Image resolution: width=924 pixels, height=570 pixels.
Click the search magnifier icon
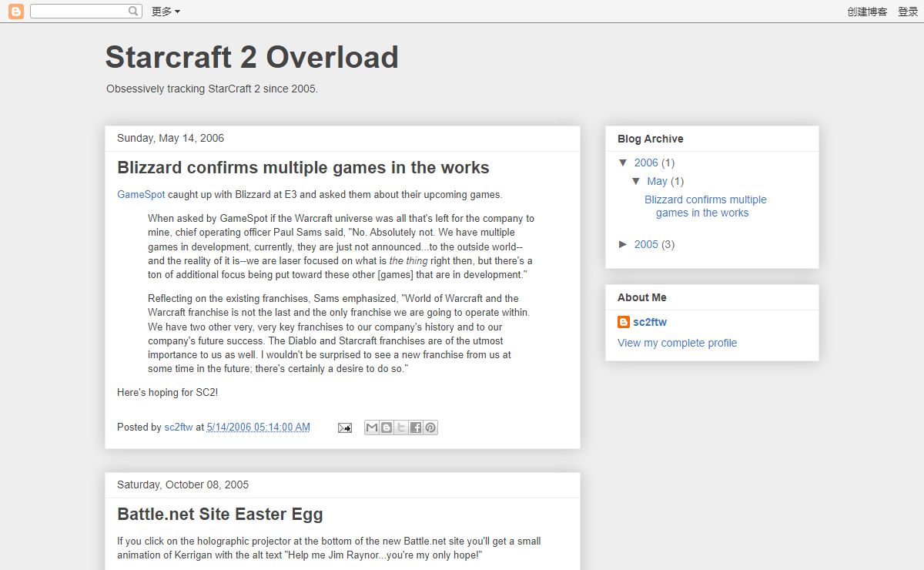pos(133,11)
